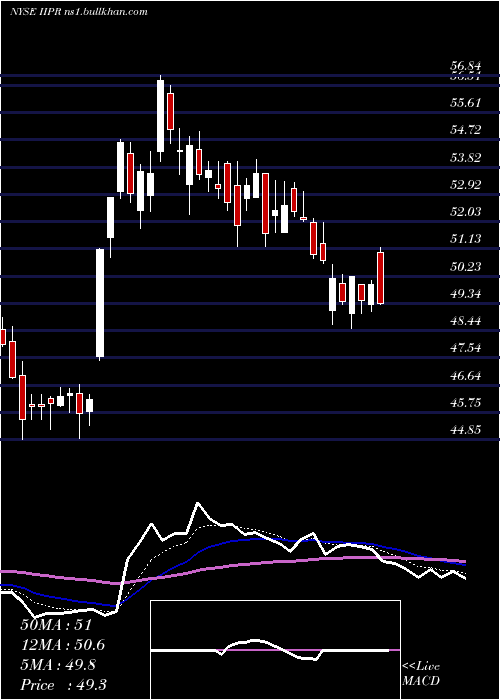Select the 44.85 price label
The image size is (500, 700).
pyautogui.click(x=465, y=430)
